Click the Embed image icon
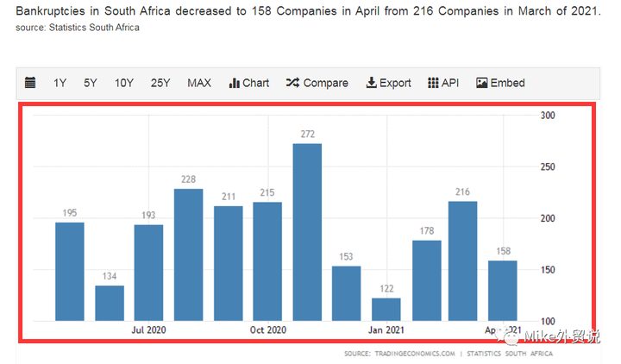621x364 pixels. [481, 83]
